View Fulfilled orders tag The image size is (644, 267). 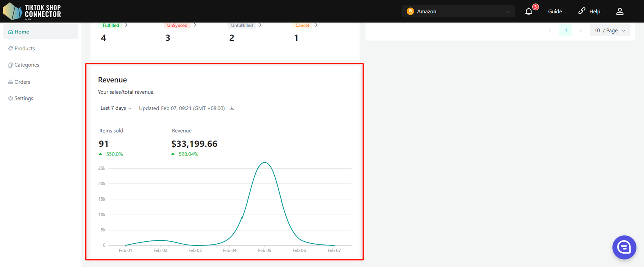[111, 25]
